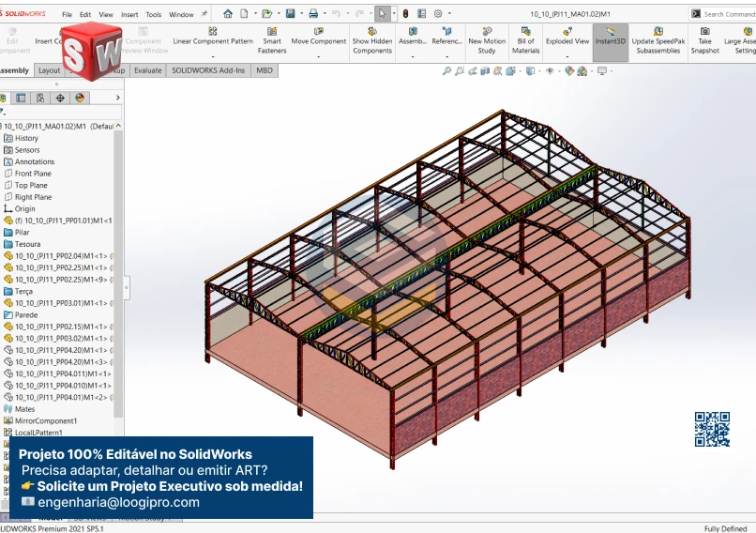Open the Insert menu

tap(129, 14)
